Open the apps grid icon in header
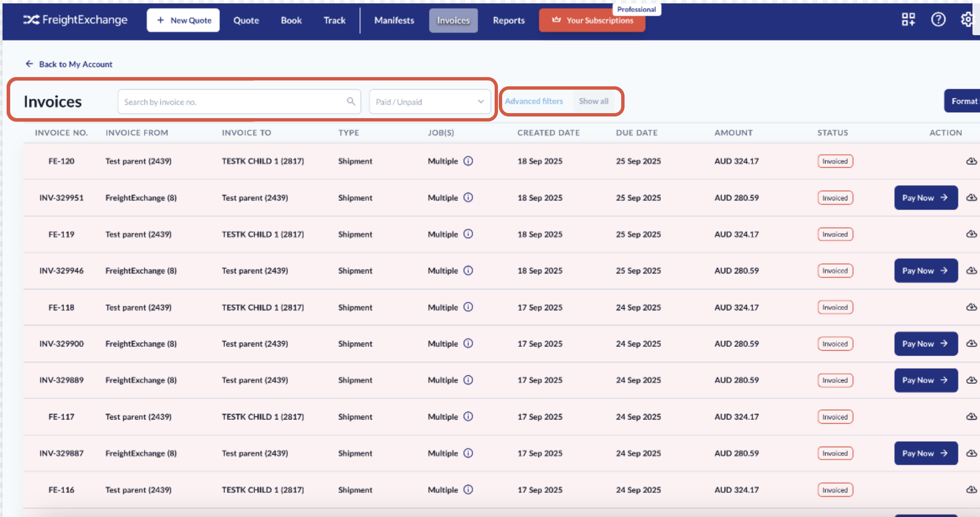 click(x=908, y=19)
